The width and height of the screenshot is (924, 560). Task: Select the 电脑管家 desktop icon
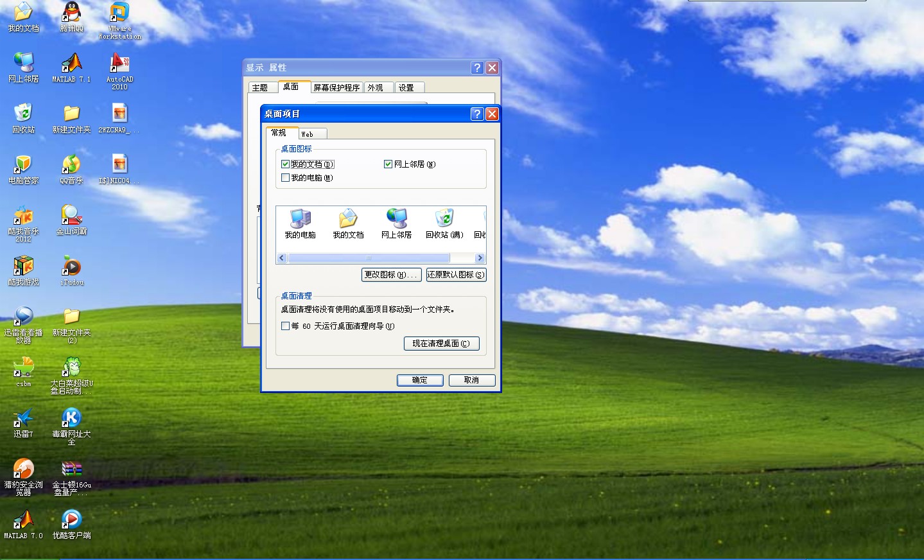coord(23,169)
